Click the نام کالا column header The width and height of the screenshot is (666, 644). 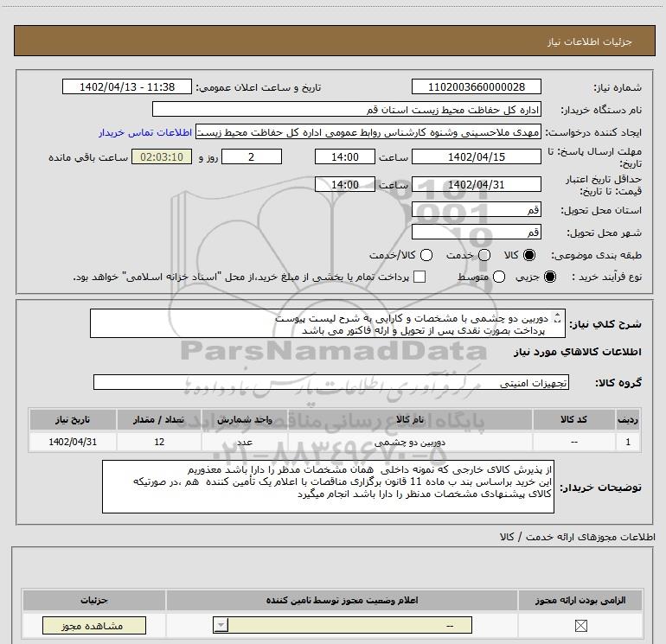coord(410,419)
